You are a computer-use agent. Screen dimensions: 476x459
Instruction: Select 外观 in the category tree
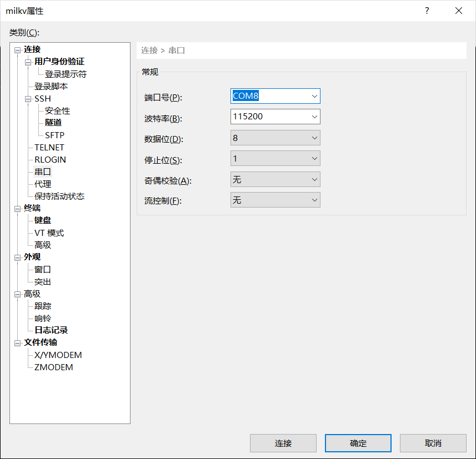pyautogui.click(x=32, y=257)
